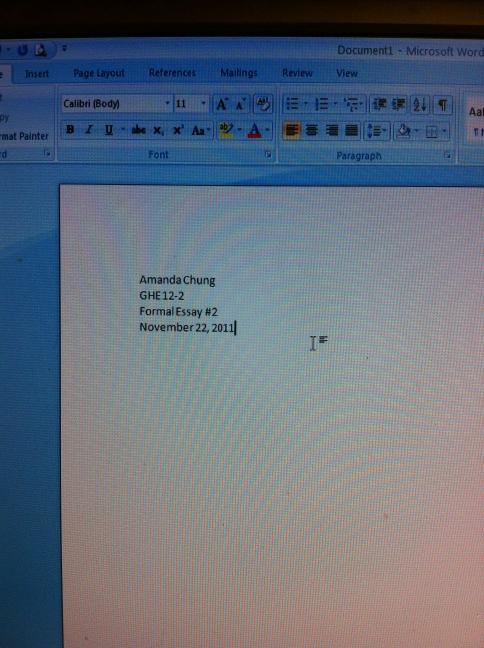Open underline style dropdown arrow
The image size is (484, 648).
point(122,130)
